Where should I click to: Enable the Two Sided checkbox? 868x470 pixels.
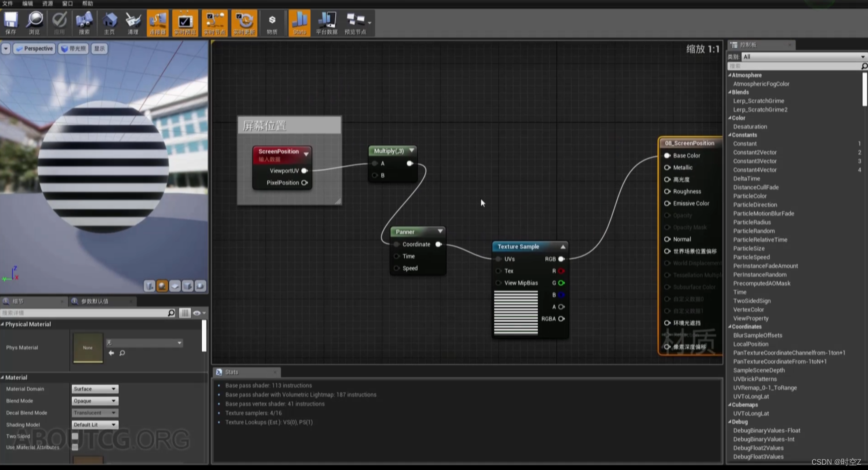tap(75, 436)
